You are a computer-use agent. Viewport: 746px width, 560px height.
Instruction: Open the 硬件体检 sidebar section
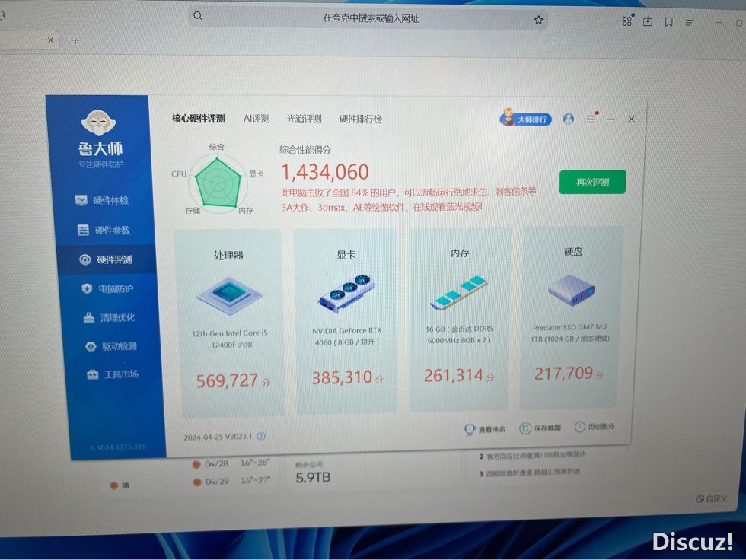pyautogui.click(x=102, y=200)
